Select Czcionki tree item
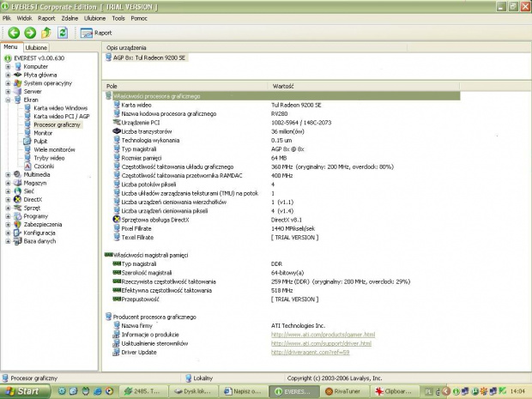 coord(44,166)
